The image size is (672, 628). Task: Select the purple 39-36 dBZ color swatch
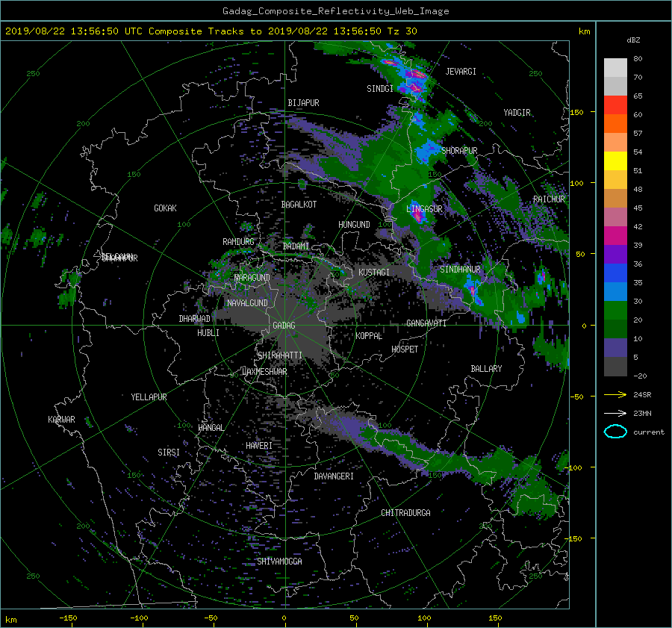pos(615,255)
